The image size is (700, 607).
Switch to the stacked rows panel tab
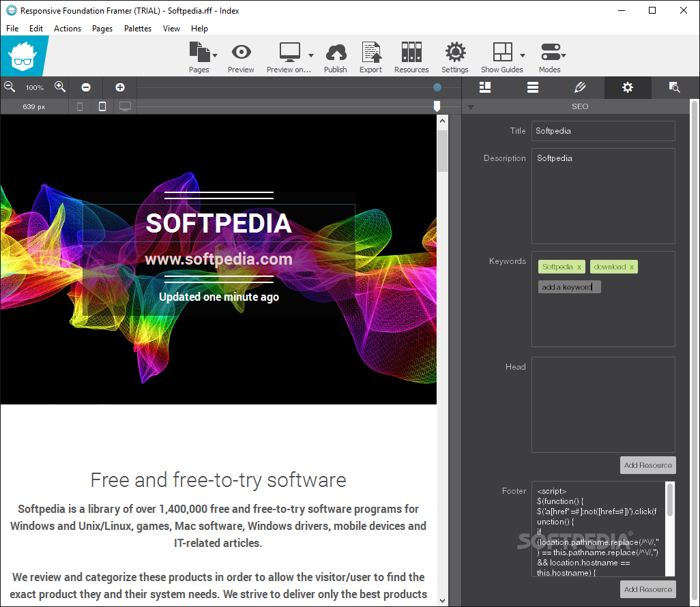point(533,87)
